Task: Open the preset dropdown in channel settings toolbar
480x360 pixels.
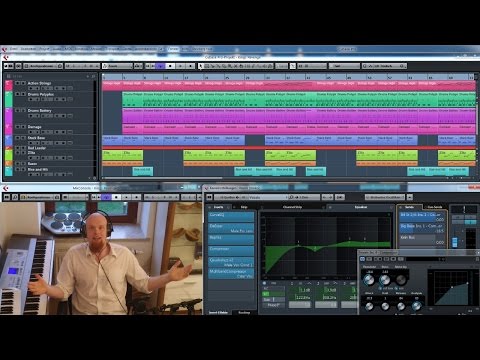Action: (x=385, y=197)
